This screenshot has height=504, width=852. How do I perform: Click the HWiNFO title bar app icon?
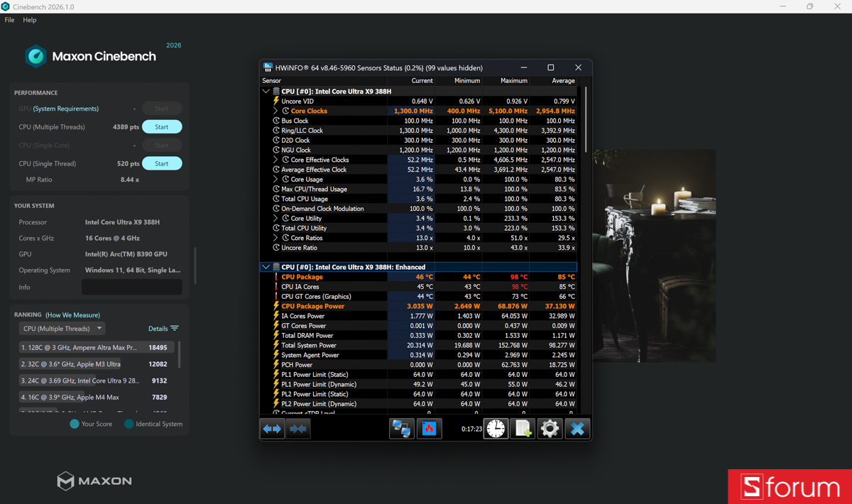click(x=268, y=67)
